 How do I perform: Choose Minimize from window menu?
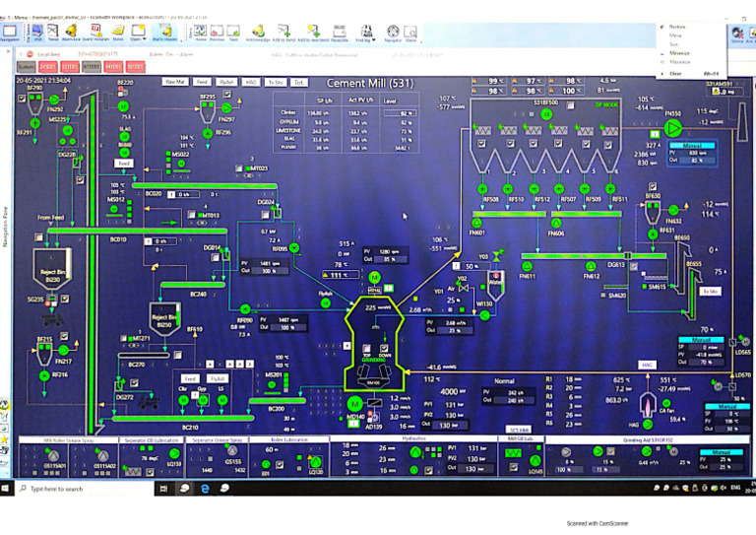pos(679,53)
